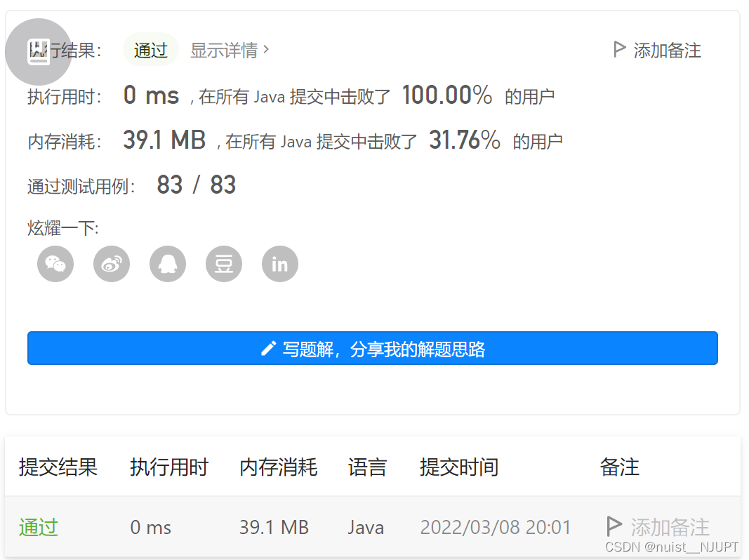Share result via the Weibo icon
Viewport: 749px width, 560px height.
click(x=111, y=264)
